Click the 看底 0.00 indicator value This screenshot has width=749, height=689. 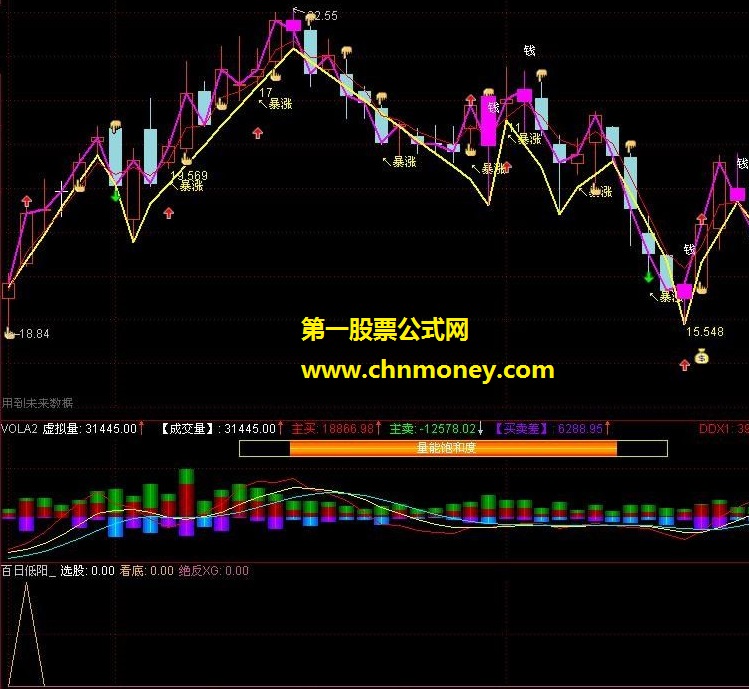click(x=147, y=571)
